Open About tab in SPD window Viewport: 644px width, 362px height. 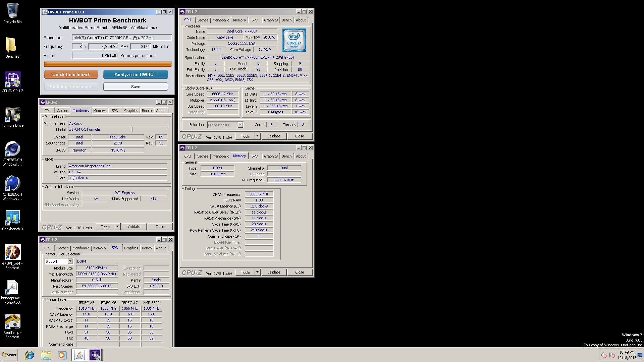(161, 248)
